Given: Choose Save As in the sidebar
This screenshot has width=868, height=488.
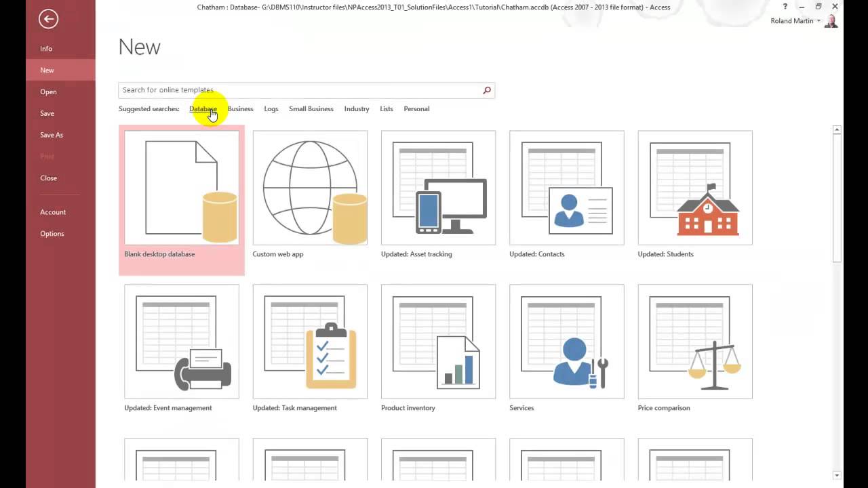Looking at the screenshot, I should pos(60,135).
